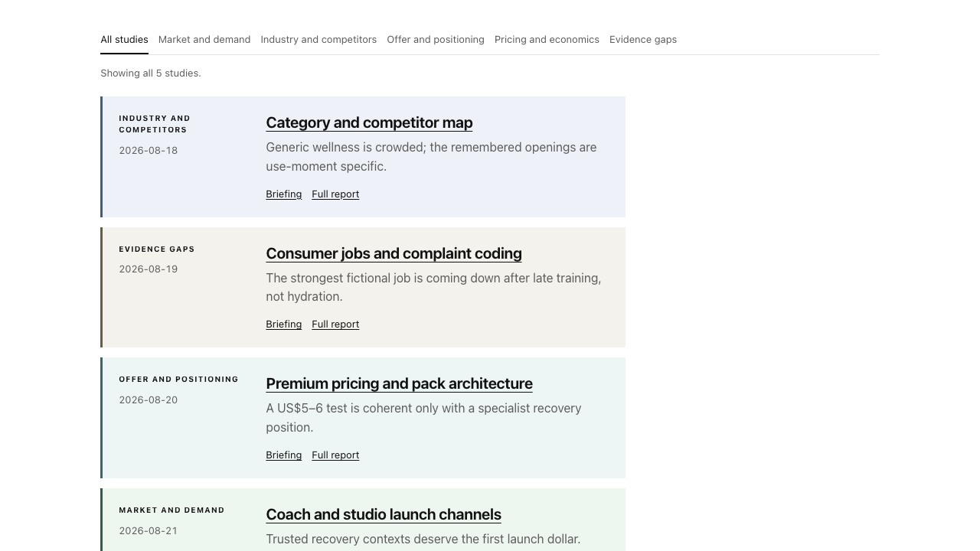Open the Category and competitor map study
This screenshot has height=551, width=980.
(369, 122)
